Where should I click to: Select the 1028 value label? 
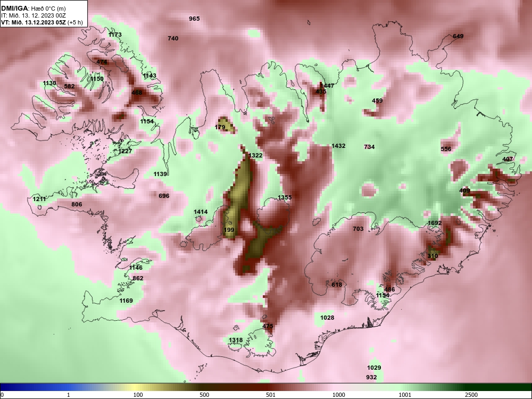[327, 318]
